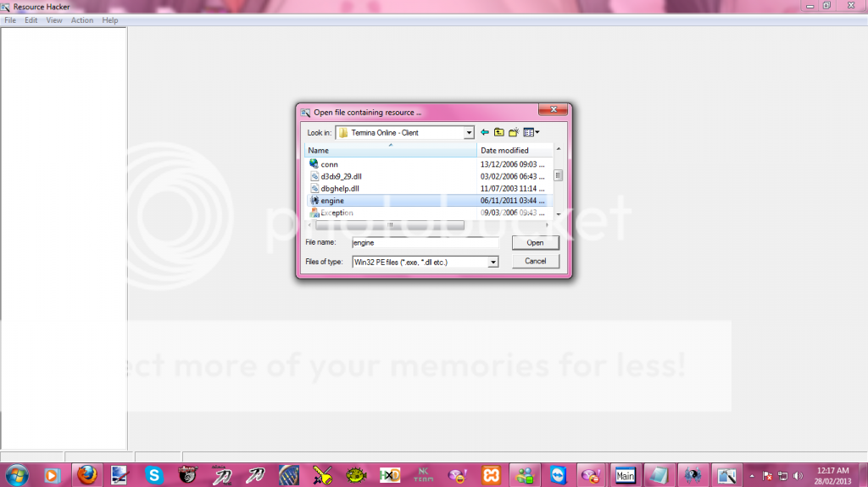868x487 pixels.
Task: Open the File menu
Action: click(10, 20)
